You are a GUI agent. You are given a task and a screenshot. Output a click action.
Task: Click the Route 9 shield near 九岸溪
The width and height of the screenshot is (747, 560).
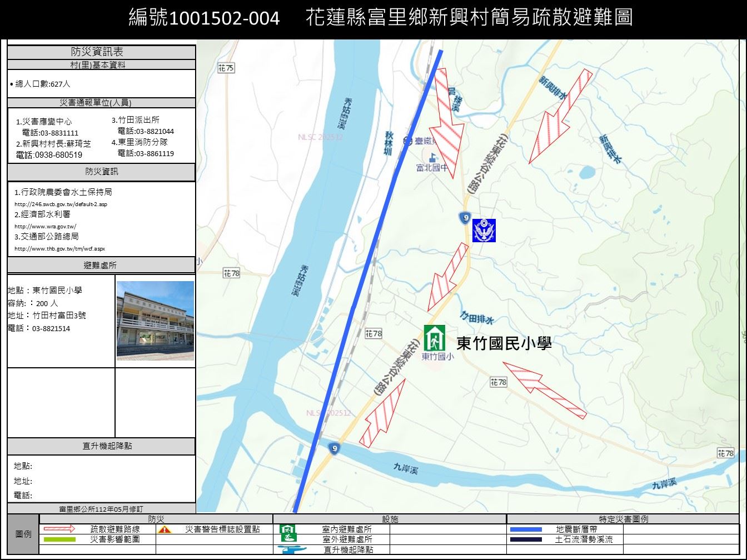(x=333, y=448)
